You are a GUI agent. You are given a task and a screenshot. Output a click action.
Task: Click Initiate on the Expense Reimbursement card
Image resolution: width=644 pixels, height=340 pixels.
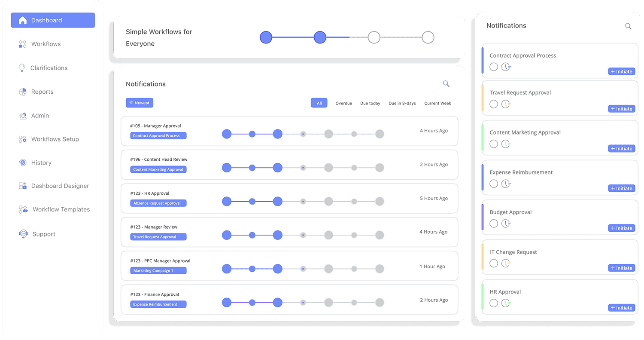pyautogui.click(x=622, y=188)
